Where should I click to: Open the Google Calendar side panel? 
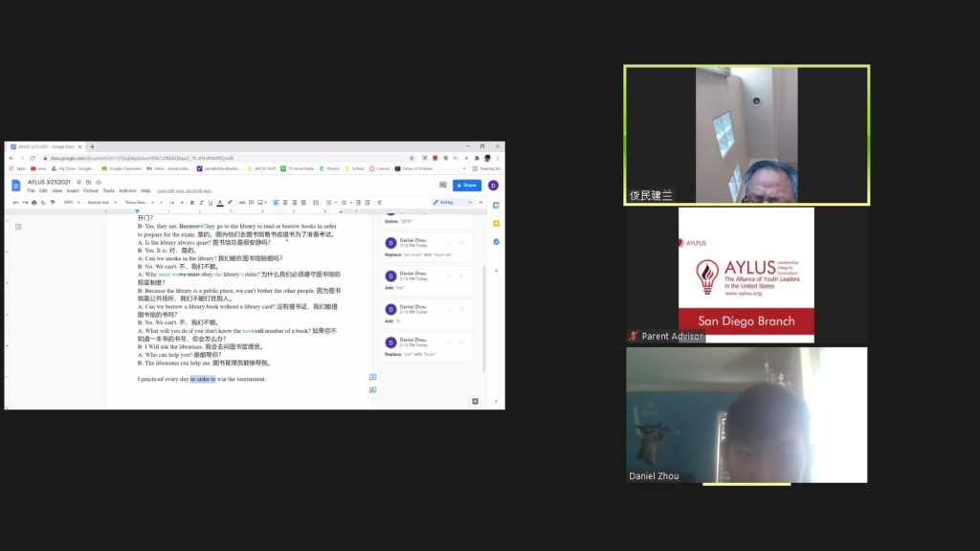(497, 206)
